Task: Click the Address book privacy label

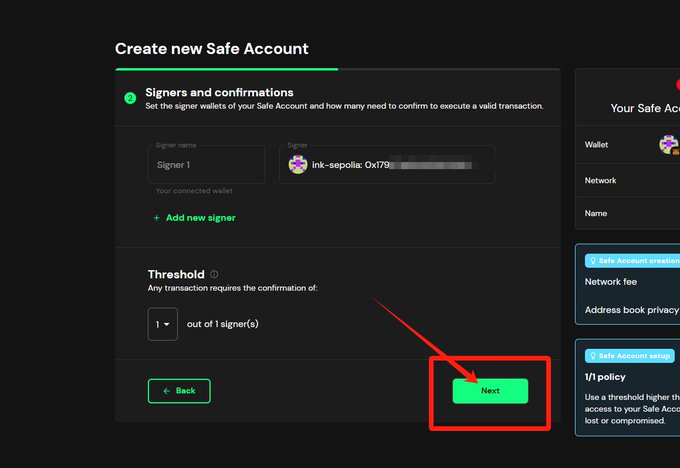Action: pos(632,310)
